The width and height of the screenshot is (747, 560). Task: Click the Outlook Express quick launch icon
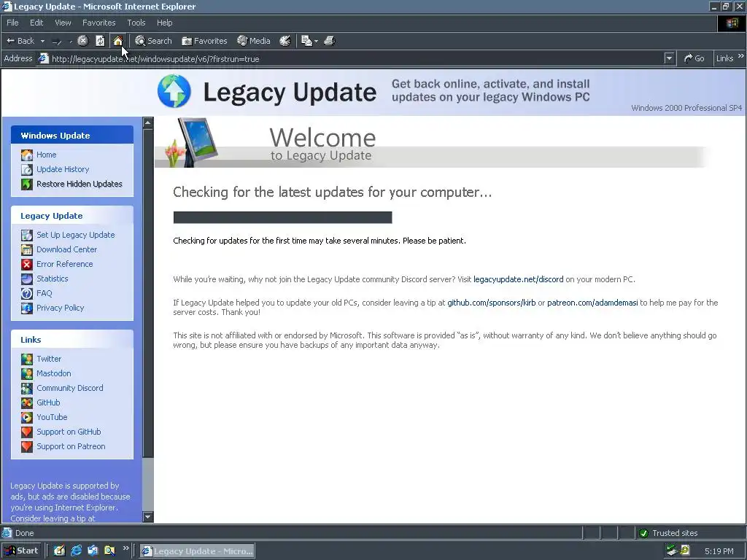pyautogui.click(x=93, y=551)
